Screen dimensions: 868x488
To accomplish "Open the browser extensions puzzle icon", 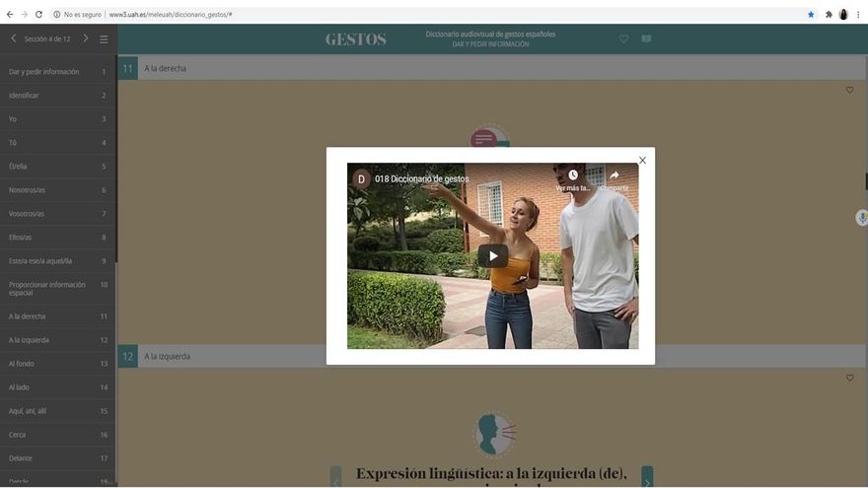I will [x=829, y=15].
